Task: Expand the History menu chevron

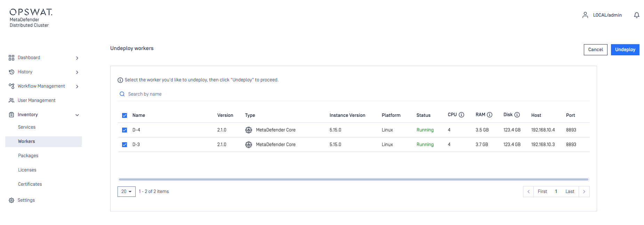Action: [x=77, y=72]
